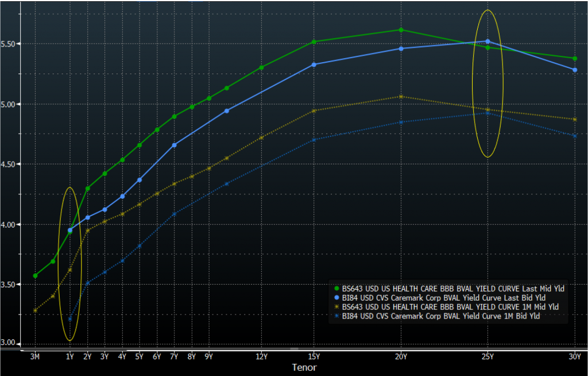Click the Tenor axis title
Image resolution: width=588 pixels, height=376 pixels.
tap(304, 367)
